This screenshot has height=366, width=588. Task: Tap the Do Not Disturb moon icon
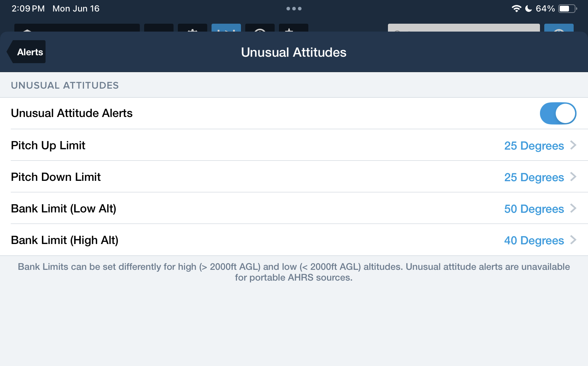528,9
